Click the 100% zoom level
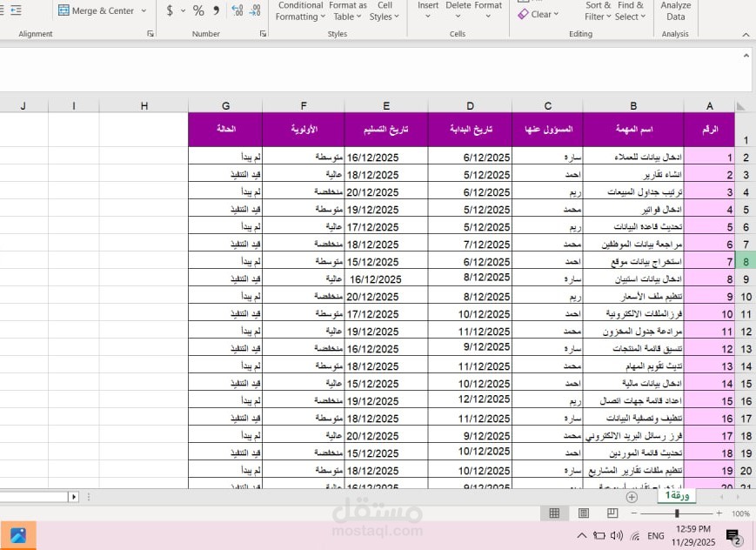 point(740,513)
